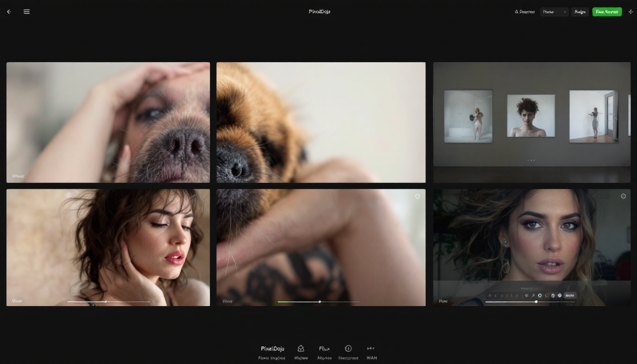Open the gallery room thumbnail with three frames
Viewport: 637px width, 364px height.
click(532, 122)
